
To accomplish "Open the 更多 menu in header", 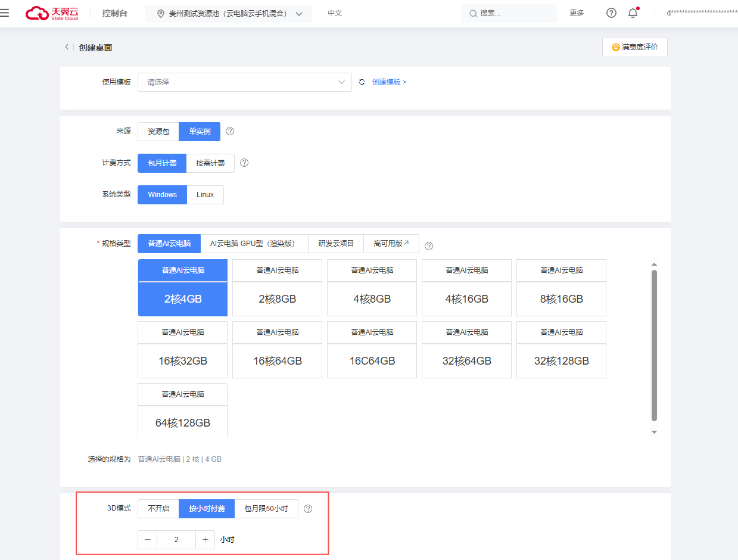I will tap(577, 13).
